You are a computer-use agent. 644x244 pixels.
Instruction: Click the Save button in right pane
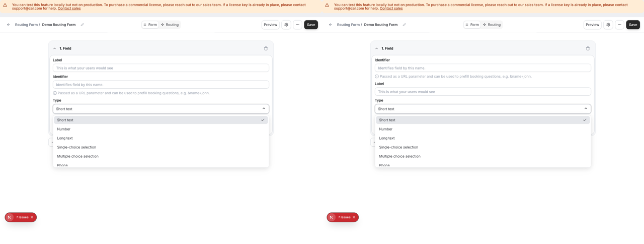click(632, 25)
